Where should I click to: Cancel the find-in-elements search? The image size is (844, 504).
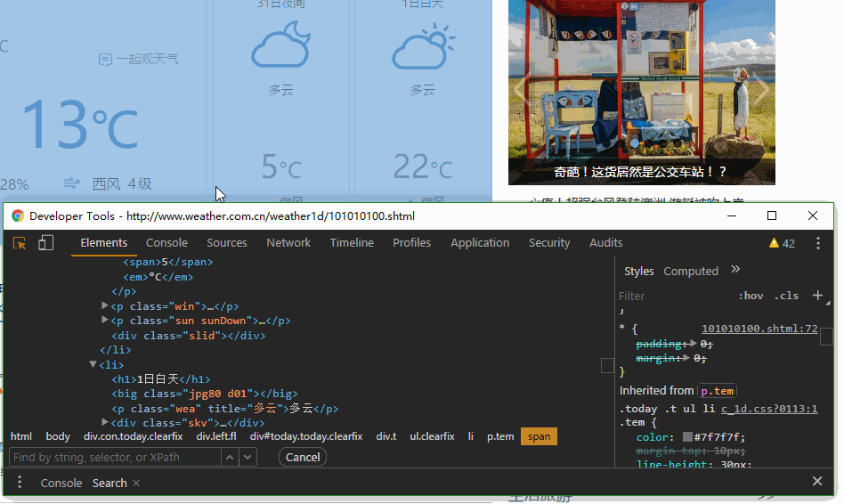tap(303, 457)
